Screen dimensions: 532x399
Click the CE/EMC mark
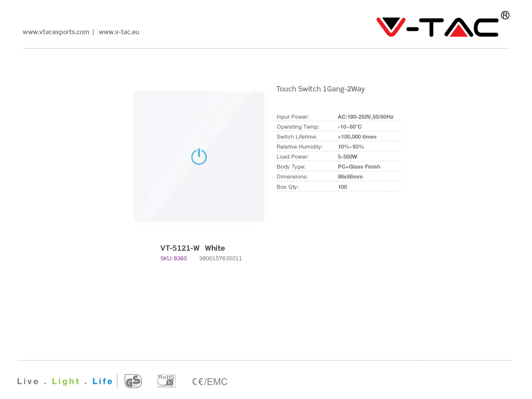point(210,382)
